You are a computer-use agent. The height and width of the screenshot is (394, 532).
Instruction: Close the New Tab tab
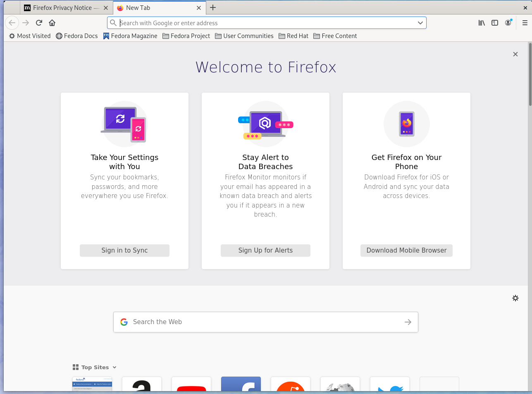coord(199,8)
